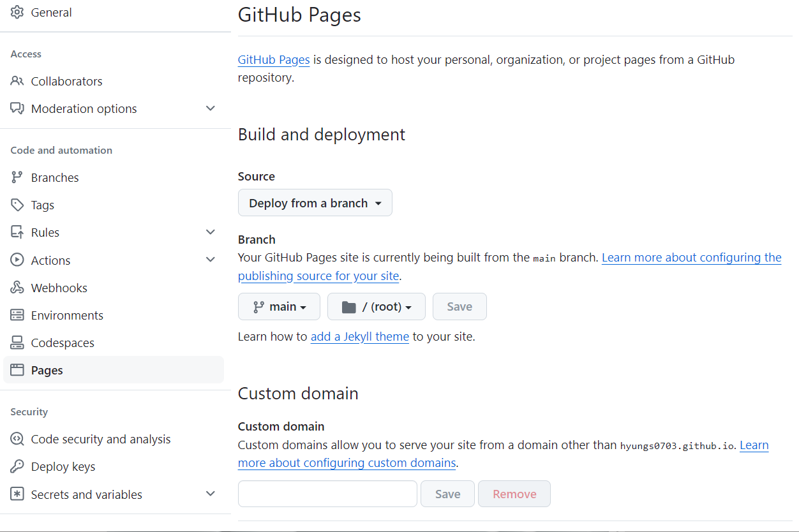This screenshot has width=799, height=532.
Task: Click the Deploy keys key icon
Action: [x=17, y=466]
